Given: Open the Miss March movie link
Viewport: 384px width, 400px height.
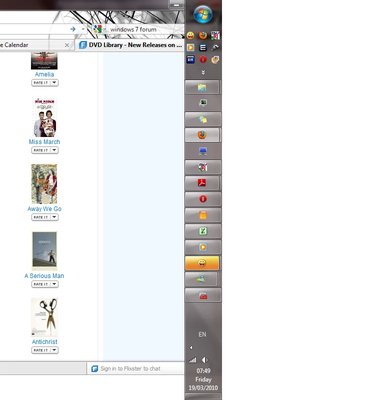Looking at the screenshot, I should click(x=44, y=142).
